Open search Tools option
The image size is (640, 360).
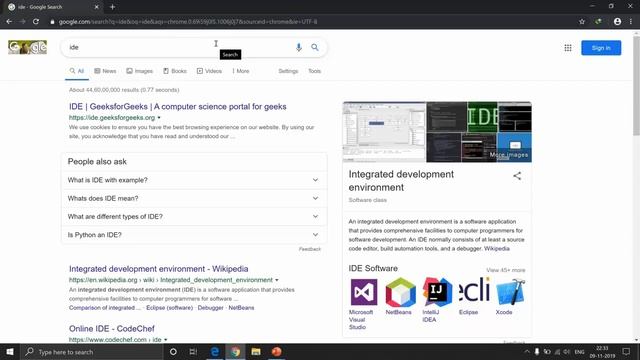click(314, 71)
